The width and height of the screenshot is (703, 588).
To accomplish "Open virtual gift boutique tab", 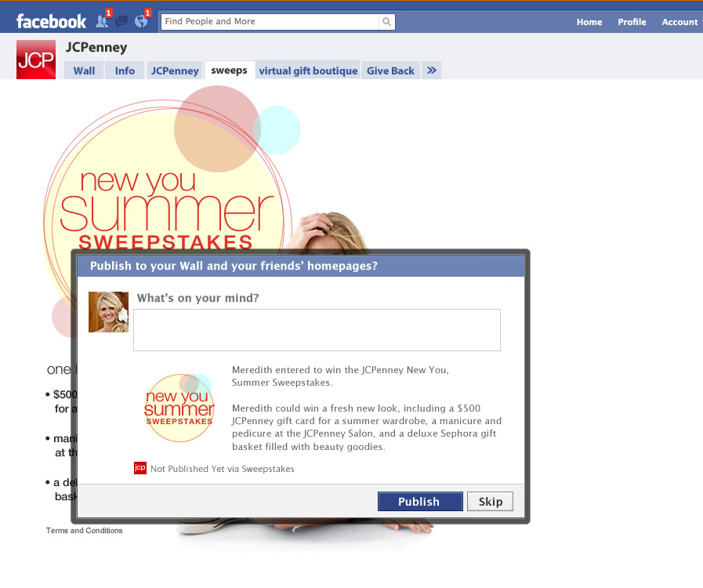I will pyautogui.click(x=308, y=71).
